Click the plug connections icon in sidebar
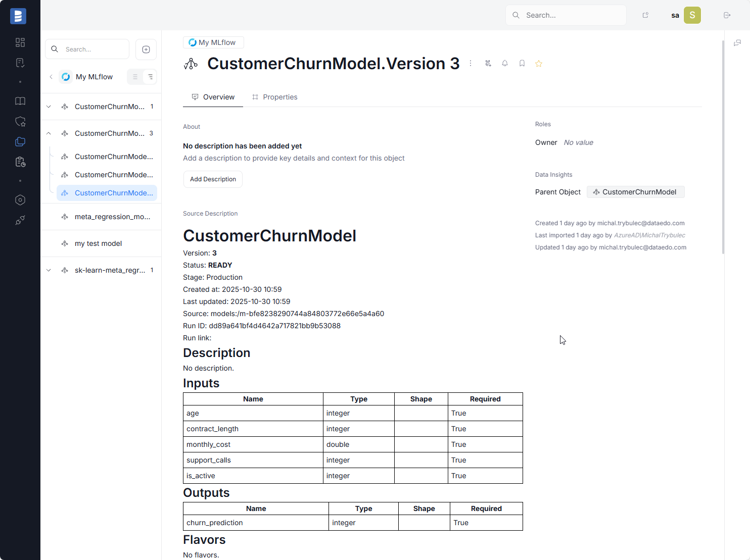Screen dimensions: 750x560 tap(20, 220)
